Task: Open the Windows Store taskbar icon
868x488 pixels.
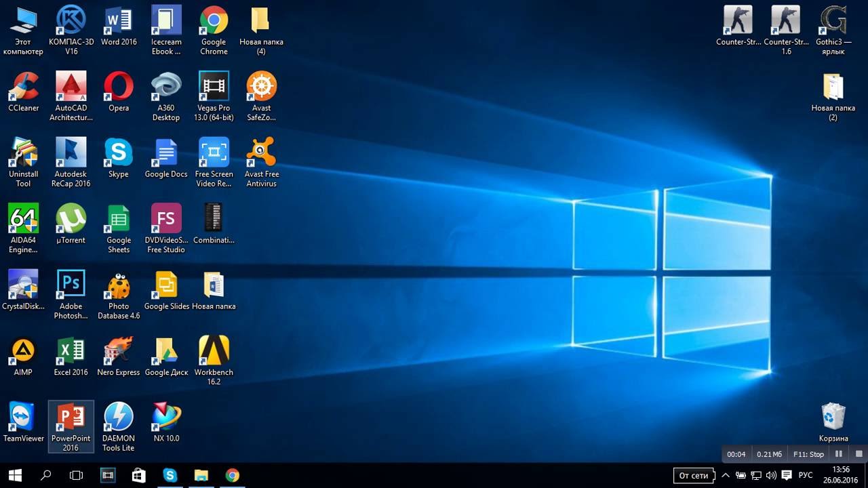Action: (139, 475)
